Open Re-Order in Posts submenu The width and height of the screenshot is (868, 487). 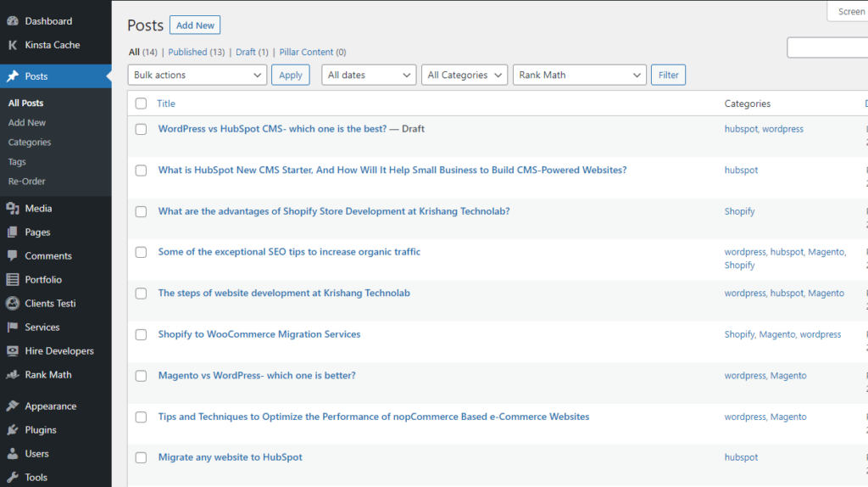26,182
